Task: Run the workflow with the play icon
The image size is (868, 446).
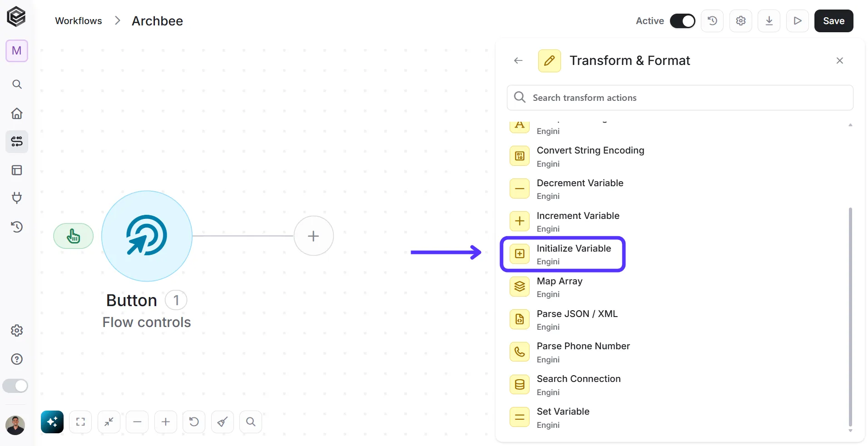Action: (x=798, y=21)
